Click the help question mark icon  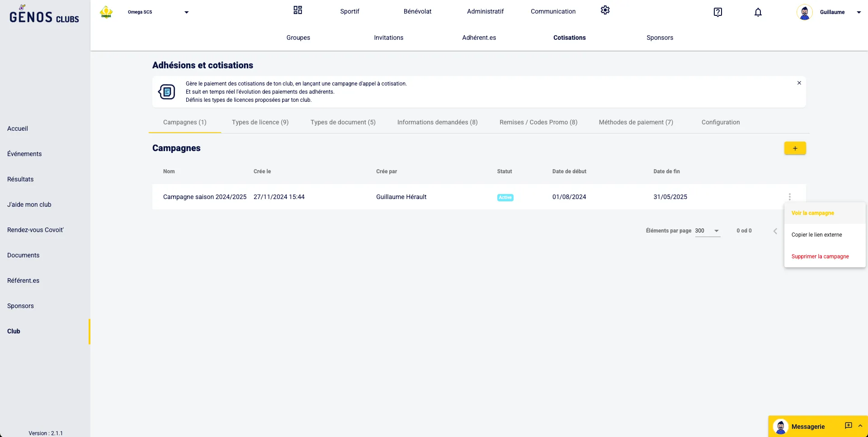[717, 12]
